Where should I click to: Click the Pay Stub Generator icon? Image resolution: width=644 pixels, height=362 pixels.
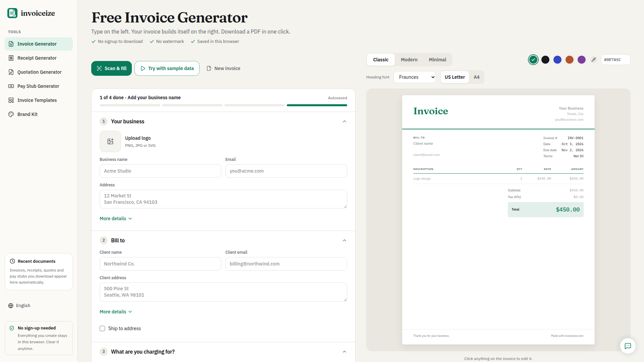coord(11,86)
